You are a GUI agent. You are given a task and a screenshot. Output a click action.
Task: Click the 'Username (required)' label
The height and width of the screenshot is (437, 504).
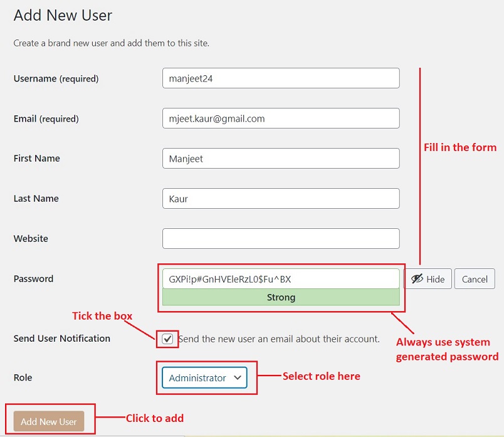(56, 79)
